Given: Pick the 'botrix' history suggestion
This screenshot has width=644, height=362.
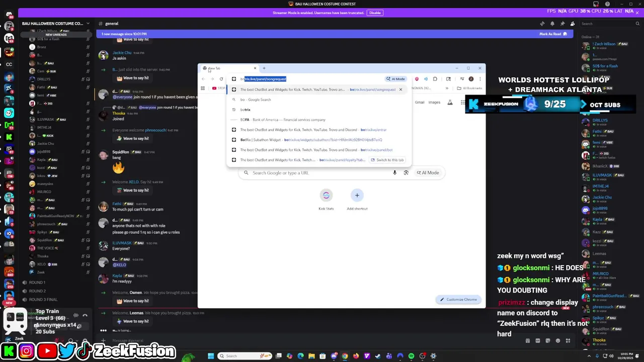Looking at the screenshot, I should pos(319,110).
